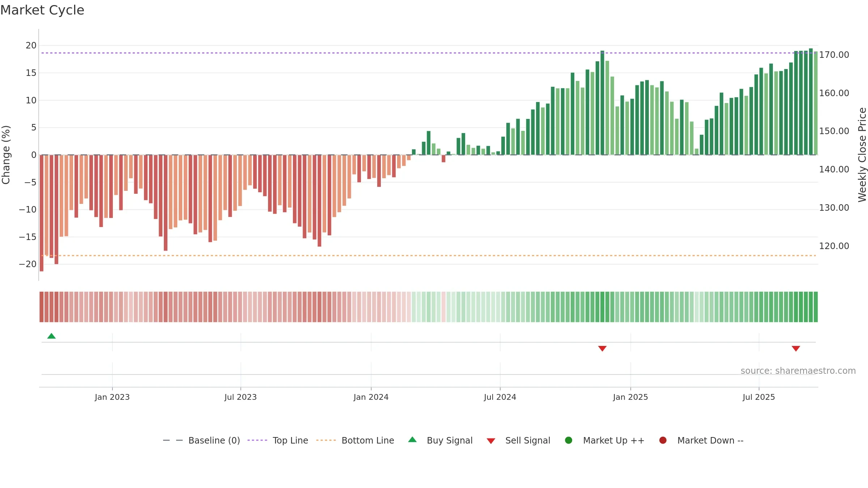Image resolution: width=868 pixels, height=488 pixels.
Task: Click the 170.00 price tick label
Action: 834,55
